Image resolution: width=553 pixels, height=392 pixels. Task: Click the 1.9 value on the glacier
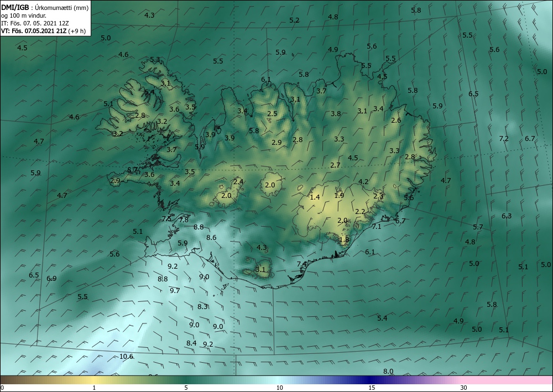click(x=339, y=195)
